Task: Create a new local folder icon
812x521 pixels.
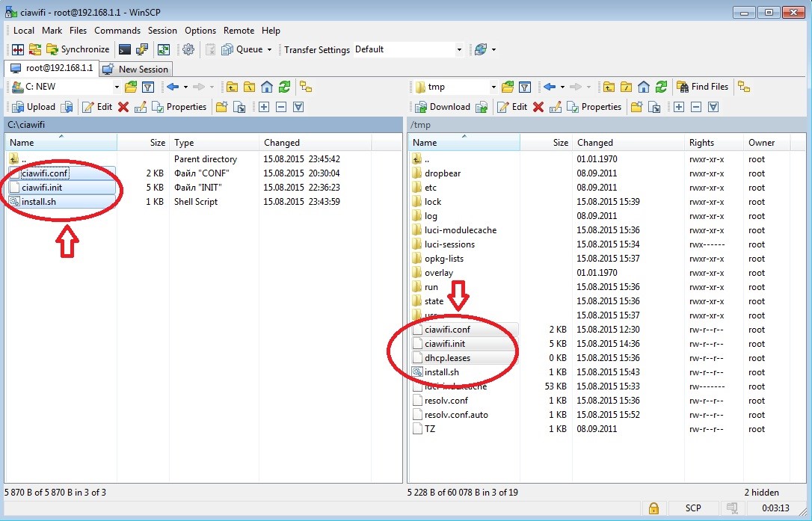Action: pos(222,107)
